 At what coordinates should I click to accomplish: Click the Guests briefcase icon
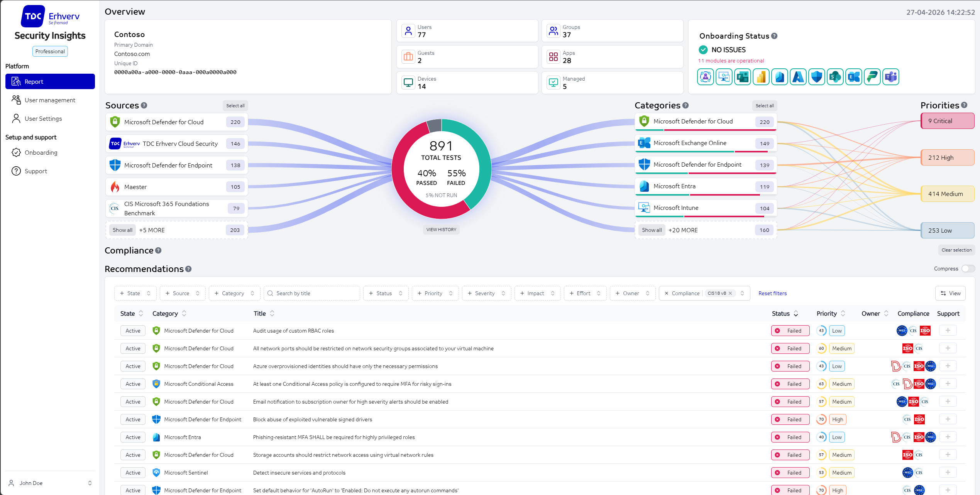pyautogui.click(x=408, y=57)
